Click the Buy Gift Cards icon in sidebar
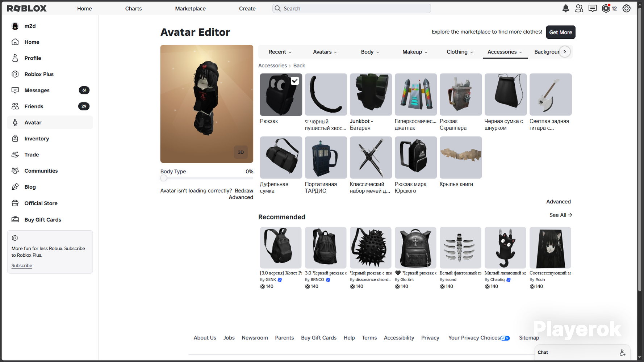 tap(15, 219)
